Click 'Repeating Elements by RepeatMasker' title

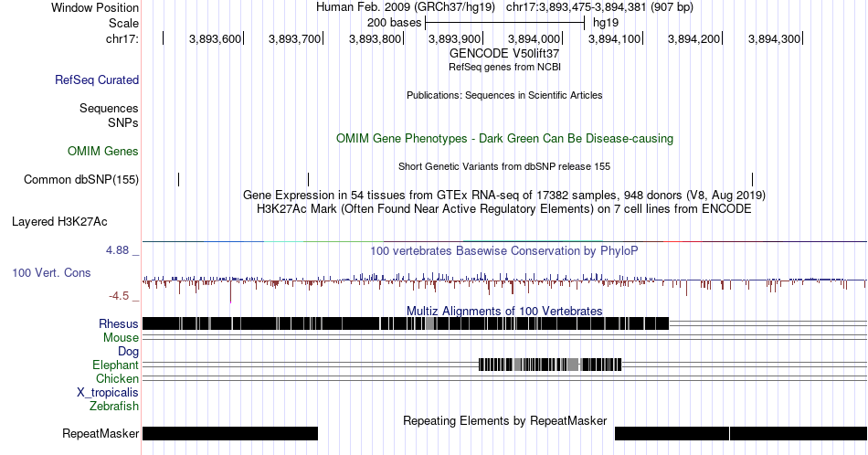pos(504,420)
